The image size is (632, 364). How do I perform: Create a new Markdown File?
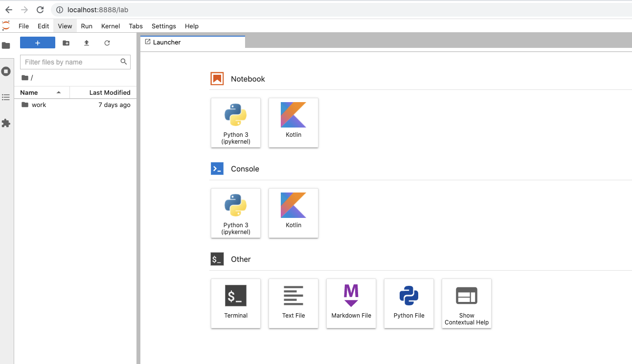point(351,303)
